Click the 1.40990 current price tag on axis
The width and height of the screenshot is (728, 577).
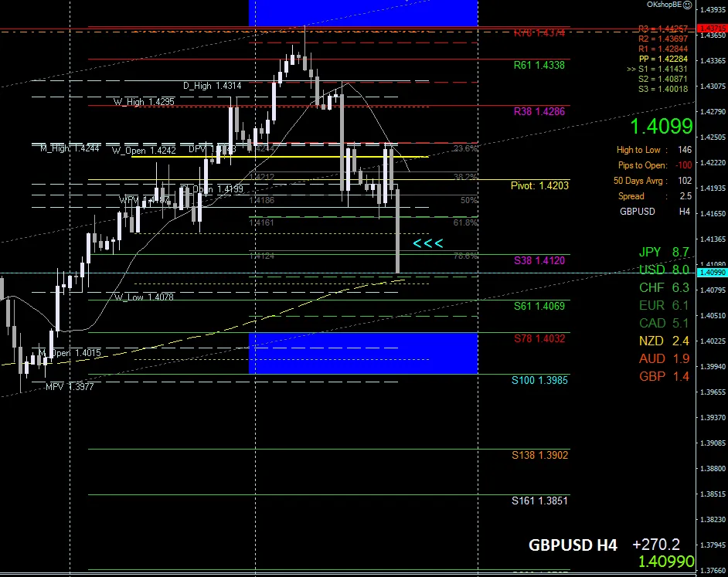click(713, 273)
